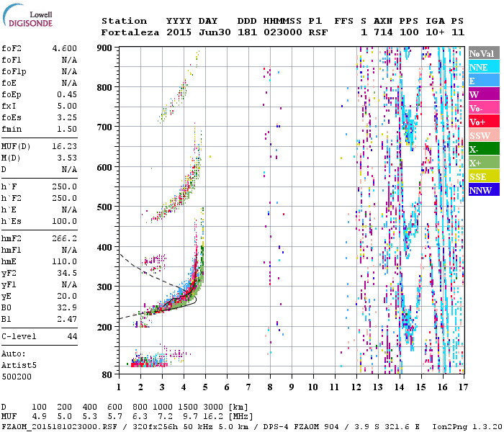The height and width of the screenshot is (432, 504).
Task: Click the 12 MHz frequency axis label
Action: click(356, 387)
